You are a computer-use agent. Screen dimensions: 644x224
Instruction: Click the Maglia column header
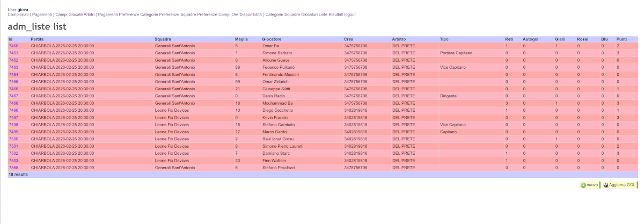click(x=241, y=39)
